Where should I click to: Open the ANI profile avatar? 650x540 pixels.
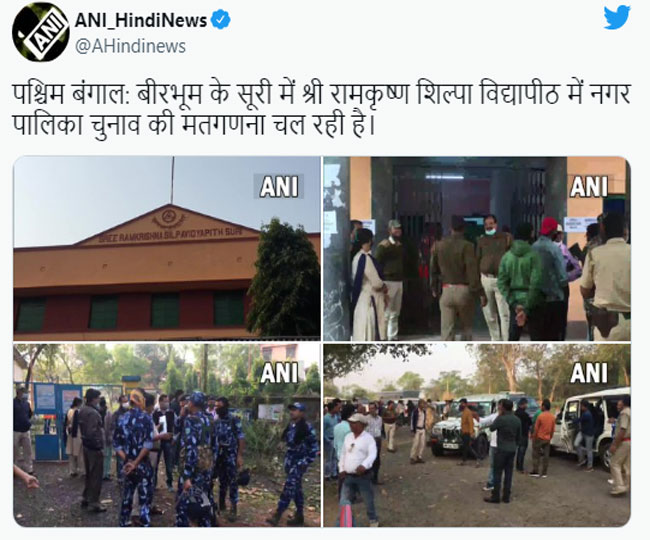tap(40, 33)
